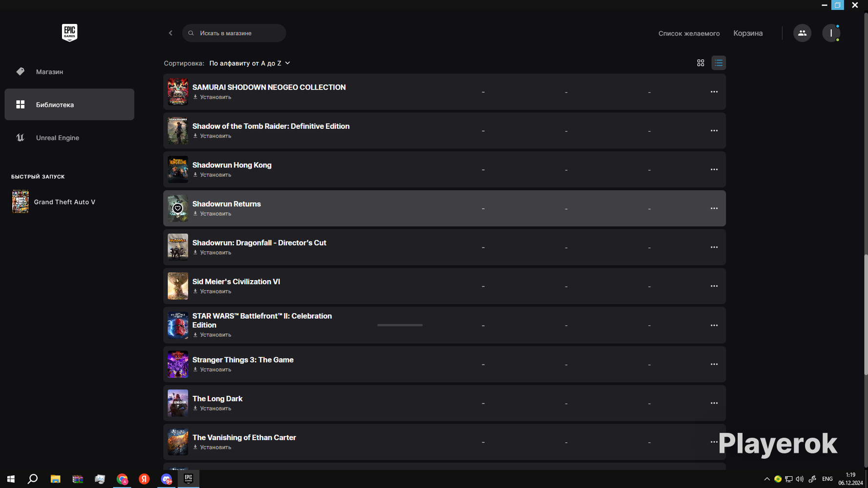The width and height of the screenshot is (868, 488).
Task: Launch Grand Theft Auto V from quick launch
Action: pos(54,202)
